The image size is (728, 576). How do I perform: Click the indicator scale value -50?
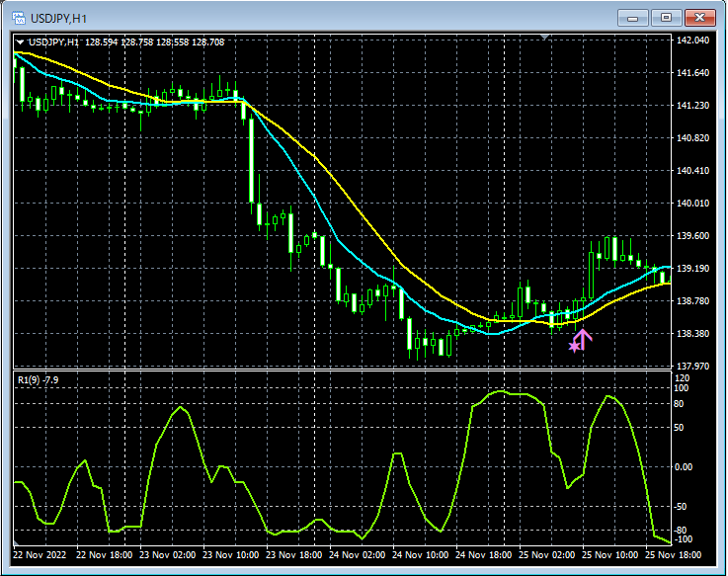(681, 507)
